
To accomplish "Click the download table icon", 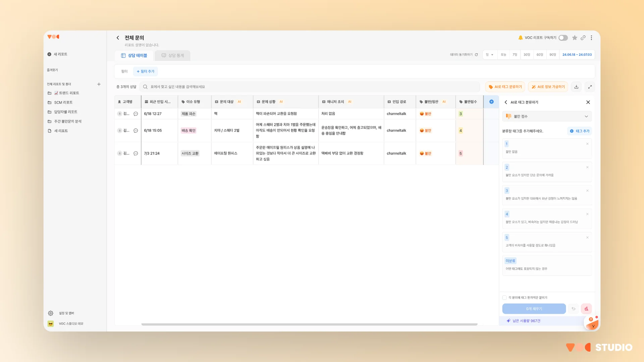I will pos(576,87).
